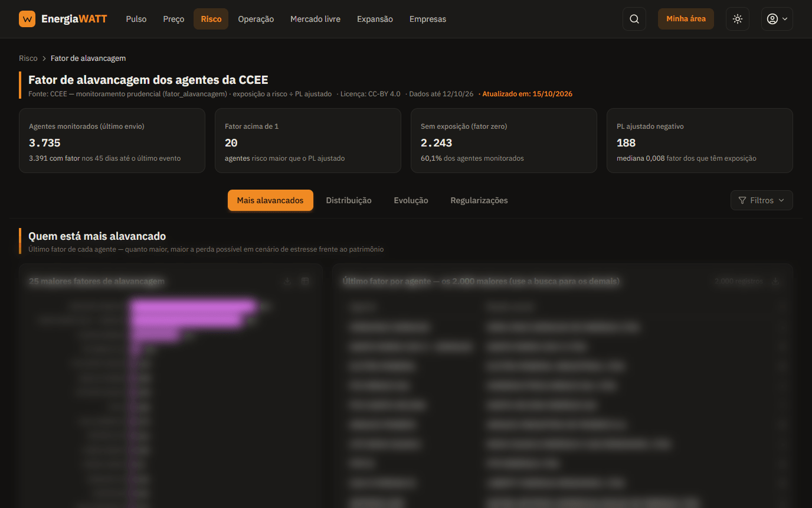This screenshot has width=812, height=508.
Task: Click the Fator acima de 1 value 20
Action: tap(231, 142)
